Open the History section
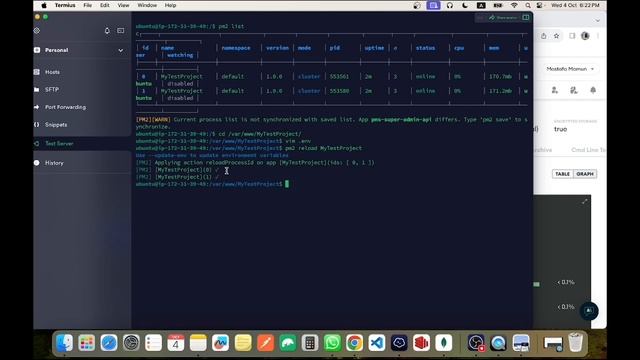Image resolution: width=640 pixels, height=360 pixels. [x=54, y=163]
